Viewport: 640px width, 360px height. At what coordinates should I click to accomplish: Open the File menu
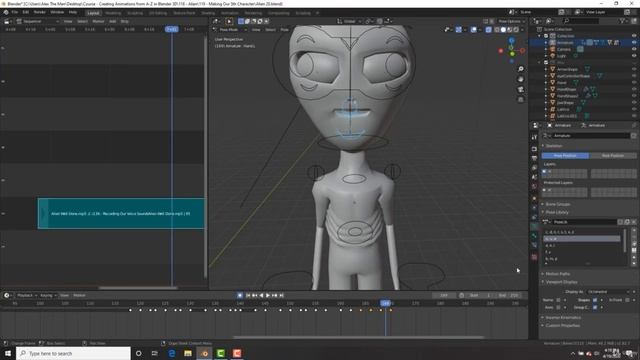tap(15, 12)
